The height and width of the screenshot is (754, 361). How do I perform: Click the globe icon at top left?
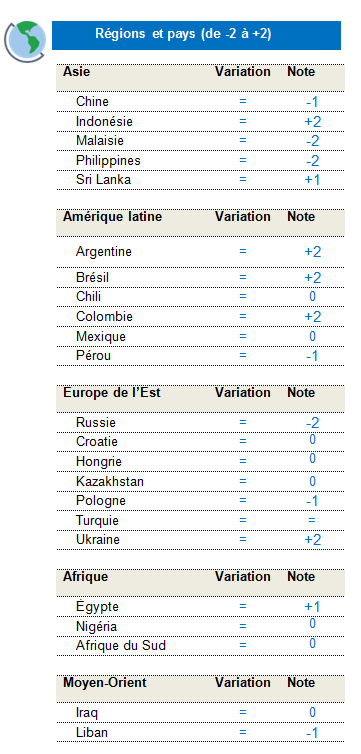click(25, 41)
